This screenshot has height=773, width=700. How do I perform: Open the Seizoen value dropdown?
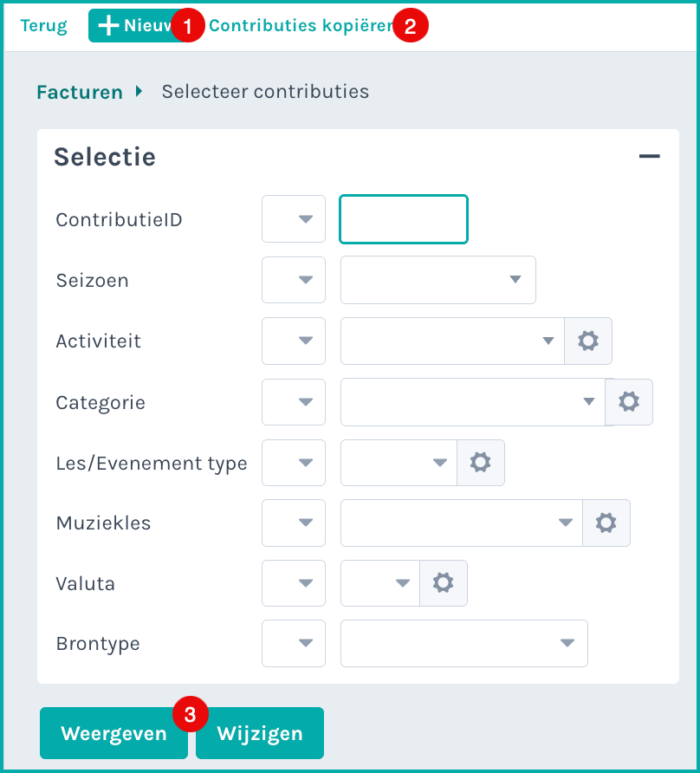point(438,280)
